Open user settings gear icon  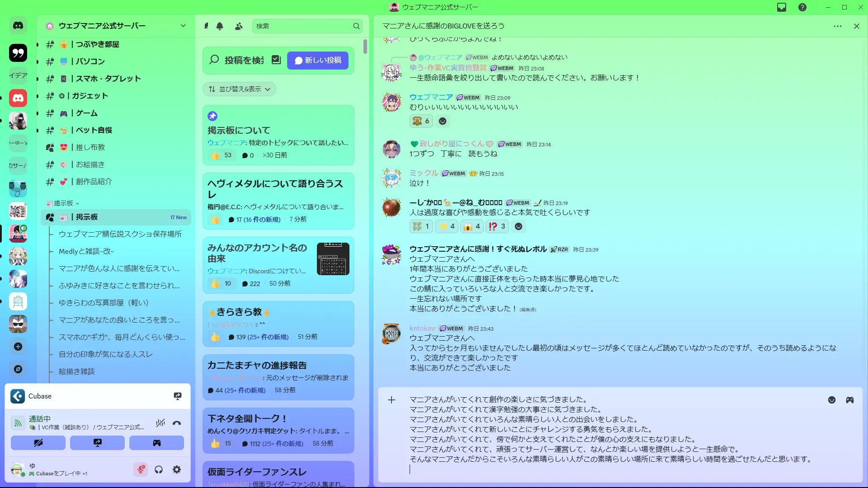tap(177, 470)
